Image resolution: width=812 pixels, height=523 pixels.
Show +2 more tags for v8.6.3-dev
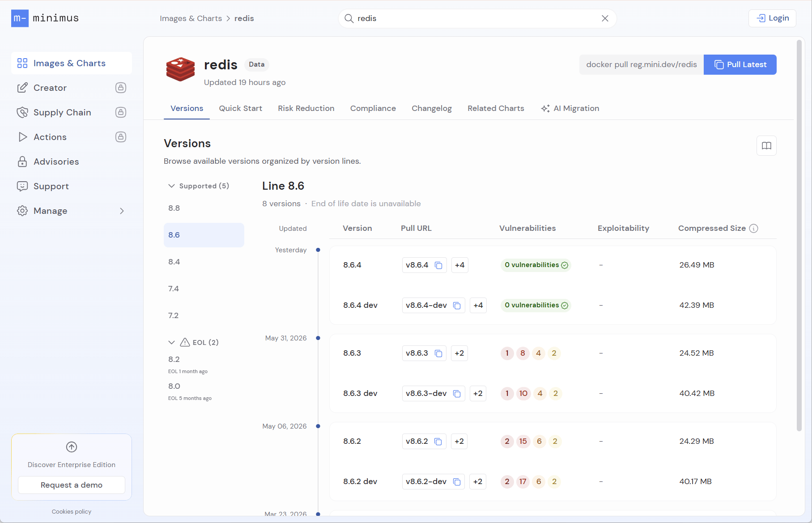[x=478, y=393]
